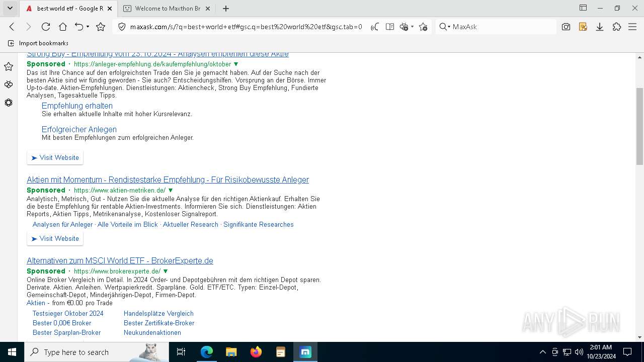Open the Signifikante Researches link
Screen dimensions: 644x362
(x=259, y=225)
